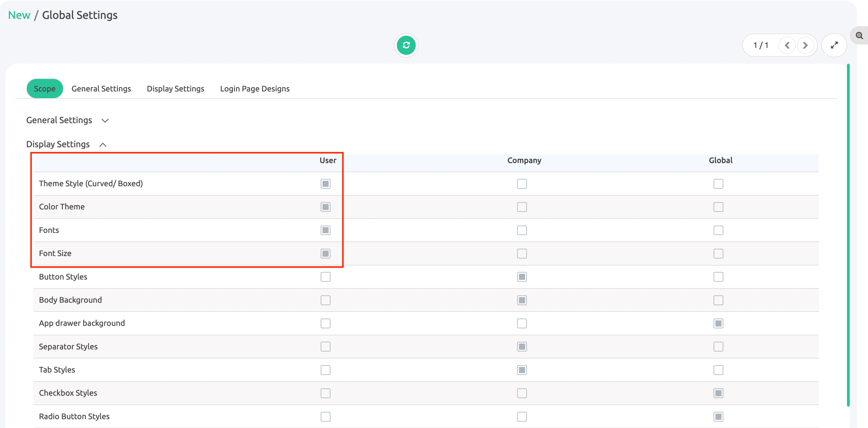Check Global checkbox for Button Styles
Screen dimensions: 868x428
click(718, 277)
